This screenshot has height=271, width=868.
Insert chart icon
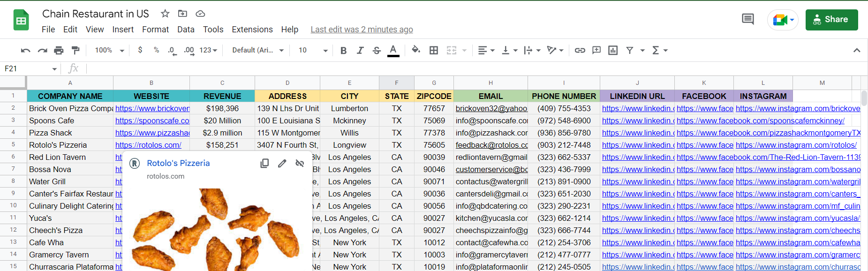(613, 50)
